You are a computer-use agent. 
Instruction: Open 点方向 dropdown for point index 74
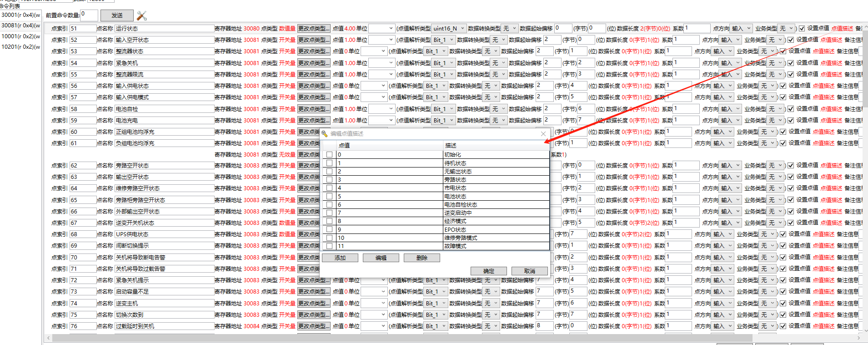click(722, 303)
